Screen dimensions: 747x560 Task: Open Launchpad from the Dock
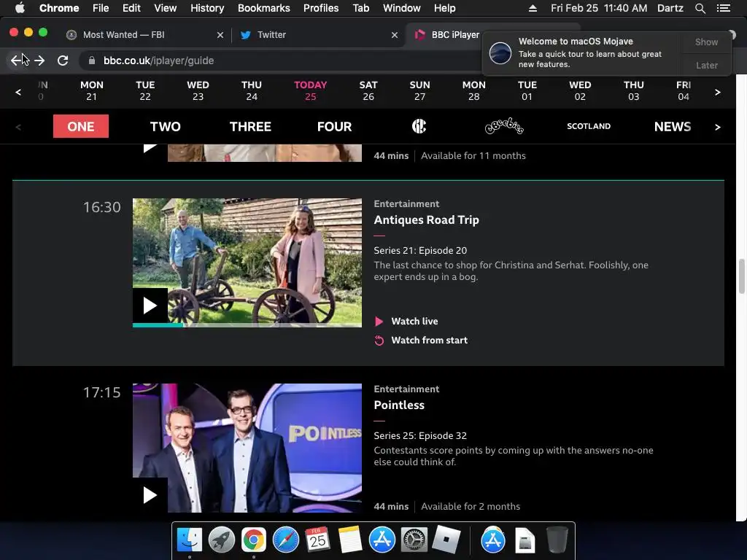click(x=222, y=540)
